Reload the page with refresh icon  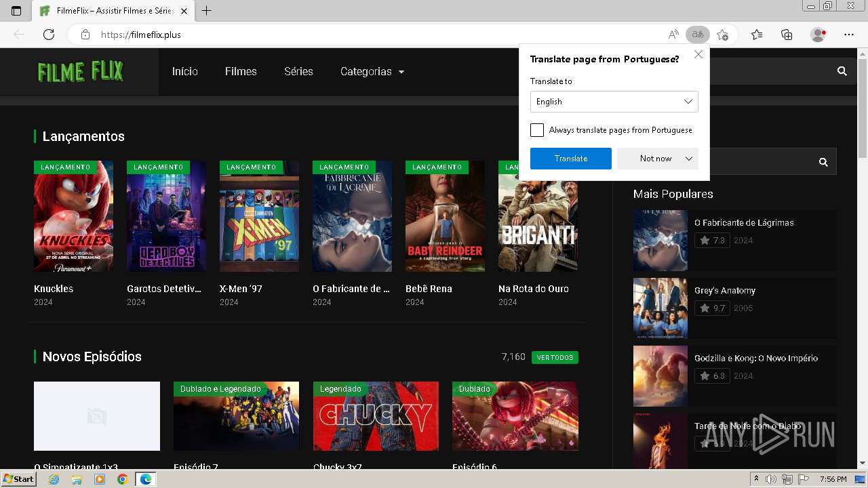pos(49,35)
